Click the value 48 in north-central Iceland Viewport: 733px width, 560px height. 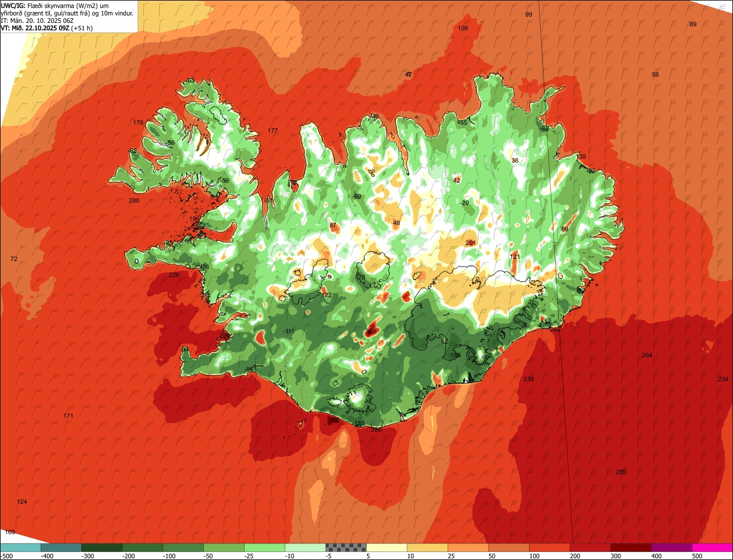point(396,222)
